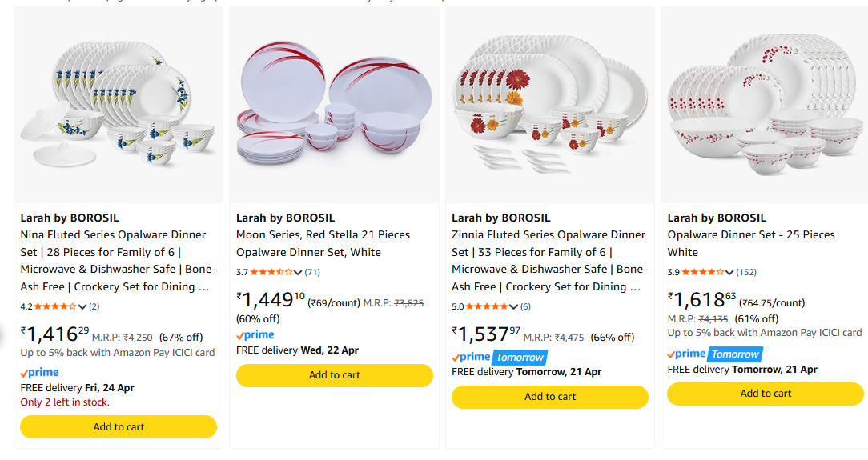Open Nina Fluted blue floral set image
The width and height of the screenshot is (868, 460).
pos(119,104)
